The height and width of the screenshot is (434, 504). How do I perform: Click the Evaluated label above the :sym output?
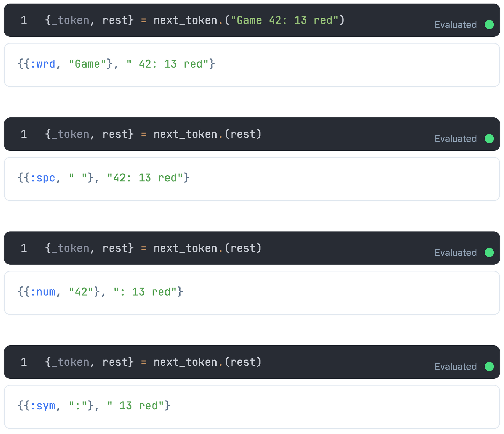(x=455, y=366)
